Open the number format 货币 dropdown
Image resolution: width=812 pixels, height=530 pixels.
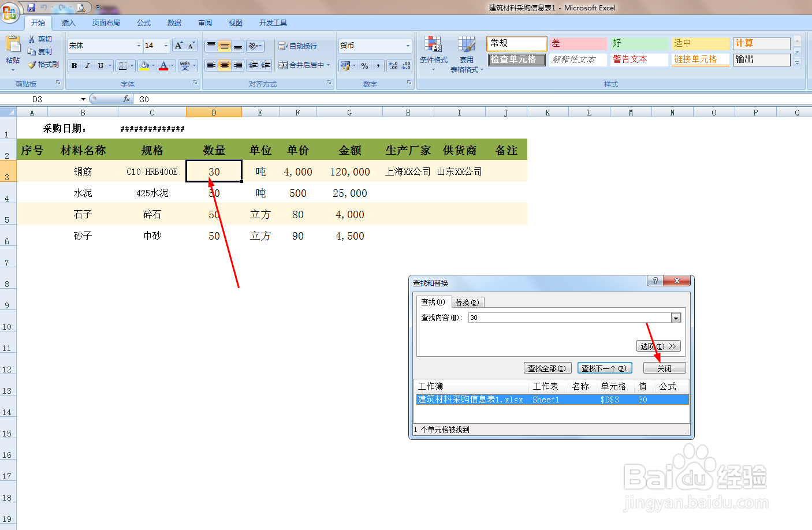click(x=408, y=46)
